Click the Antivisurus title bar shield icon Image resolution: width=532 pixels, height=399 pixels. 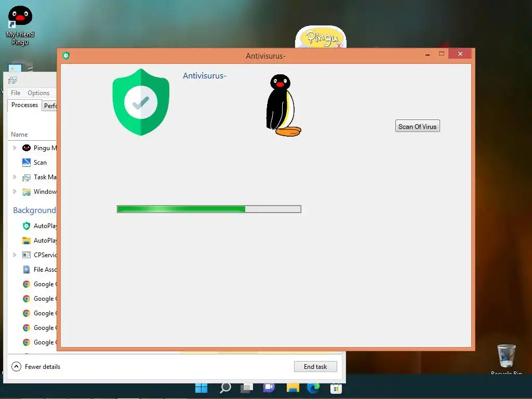66,55
